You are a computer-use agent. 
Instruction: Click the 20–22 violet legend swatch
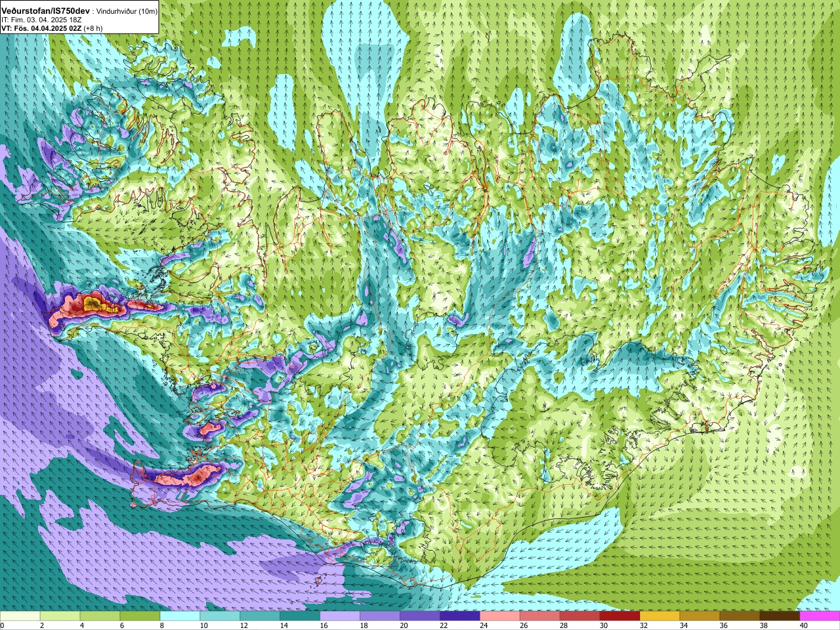point(420,616)
